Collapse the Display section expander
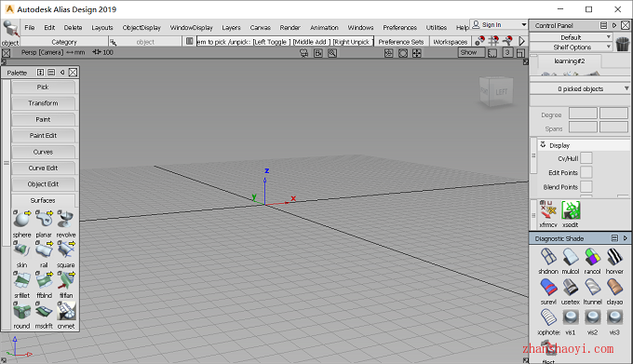Image resolution: width=633 pixels, height=364 pixels. 543,144
